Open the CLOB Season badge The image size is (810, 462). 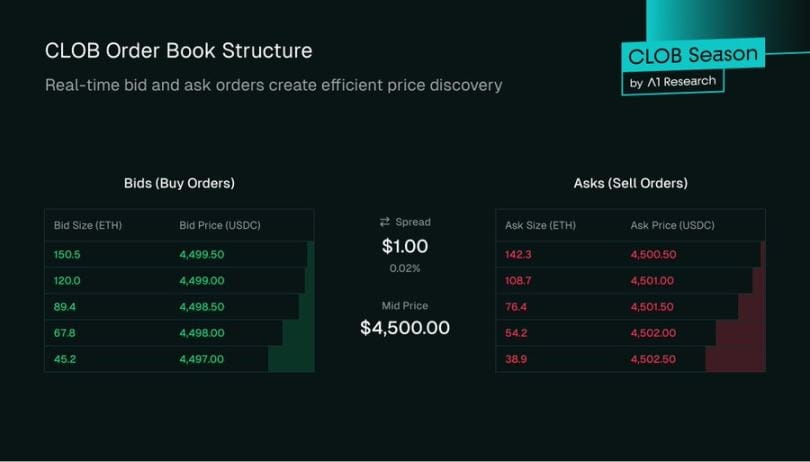(692, 55)
